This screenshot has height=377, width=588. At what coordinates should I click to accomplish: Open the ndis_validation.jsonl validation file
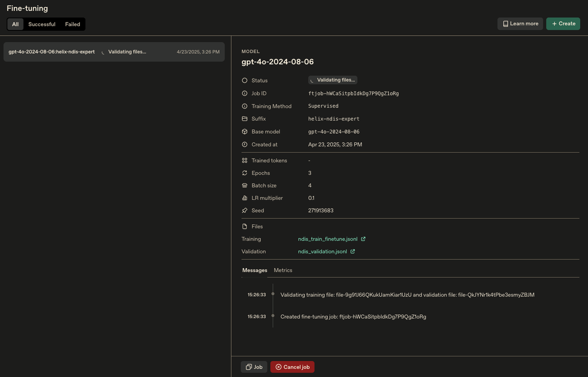point(322,251)
